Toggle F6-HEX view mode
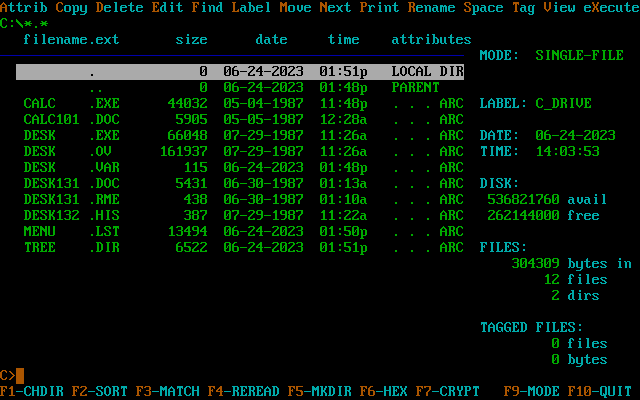The image size is (640, 400). point(384,391)
